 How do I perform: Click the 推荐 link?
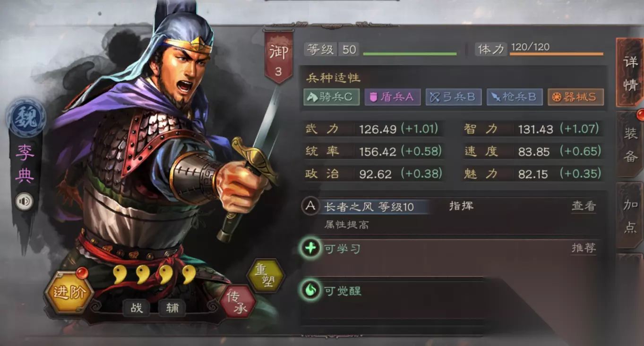(x=584, y=248)
